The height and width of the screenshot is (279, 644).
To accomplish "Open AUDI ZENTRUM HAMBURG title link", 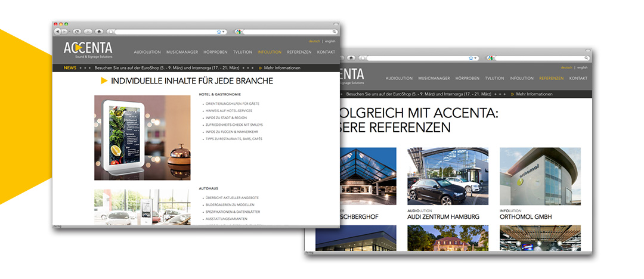I will point(443,216).
